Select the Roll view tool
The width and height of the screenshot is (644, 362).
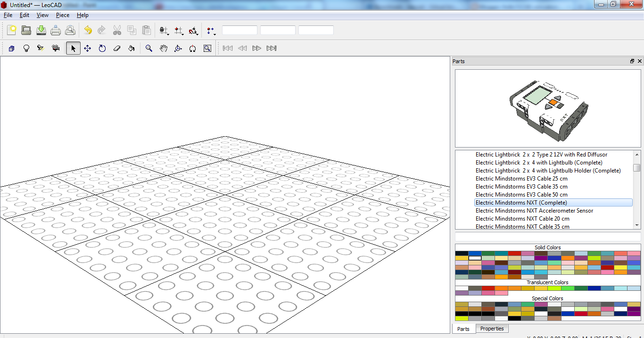tap(193, 48)
